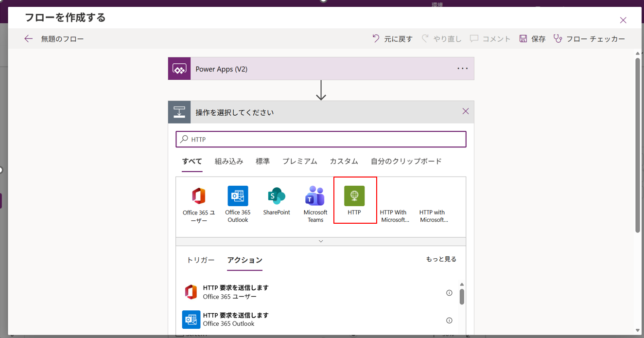644x338 pixels.
Task: Open the アクション tab
Action: click(245, 260)
